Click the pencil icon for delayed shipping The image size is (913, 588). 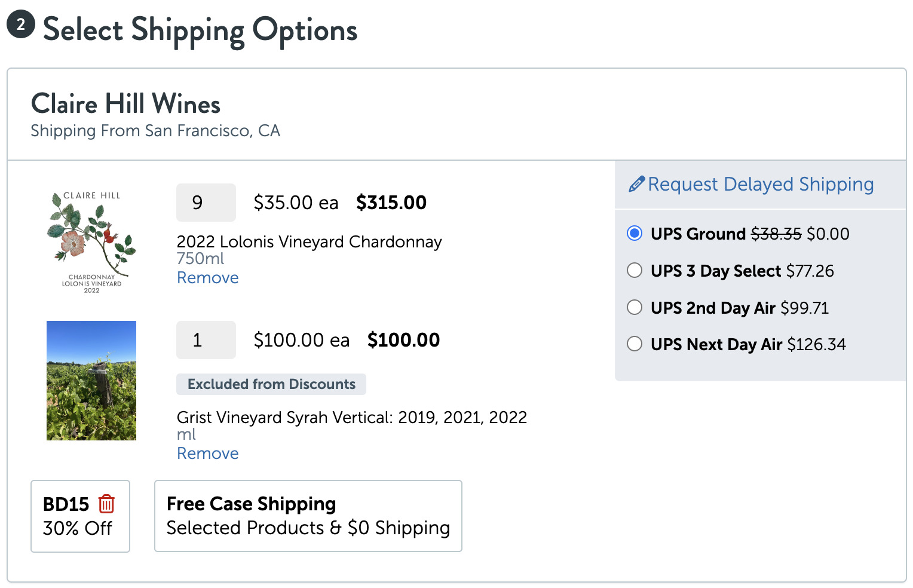point(636,184)
